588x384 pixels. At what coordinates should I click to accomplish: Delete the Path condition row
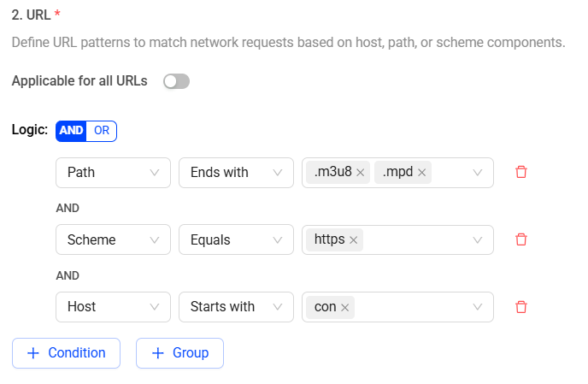521,172
